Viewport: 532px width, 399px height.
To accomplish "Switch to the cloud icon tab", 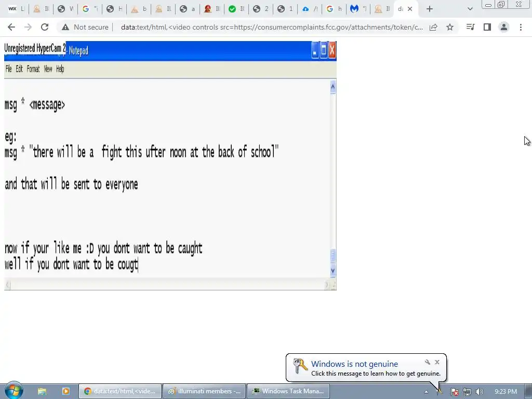I will point(310,9).
